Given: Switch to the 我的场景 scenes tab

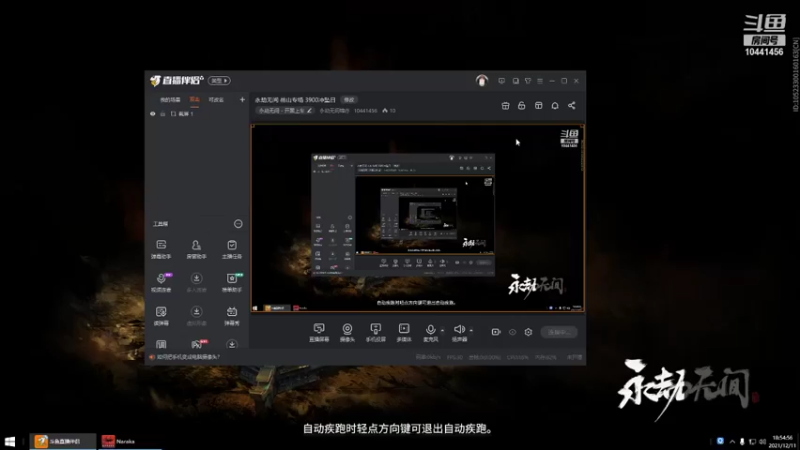Looking at the screenshot, I should (170, 99).
